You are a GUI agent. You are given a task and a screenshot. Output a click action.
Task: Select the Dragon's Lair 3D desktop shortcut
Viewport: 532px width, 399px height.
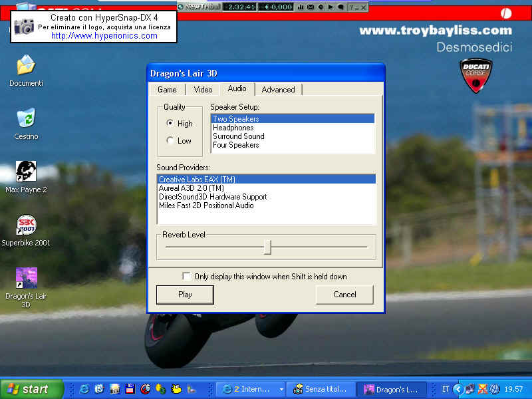[26, 277]
